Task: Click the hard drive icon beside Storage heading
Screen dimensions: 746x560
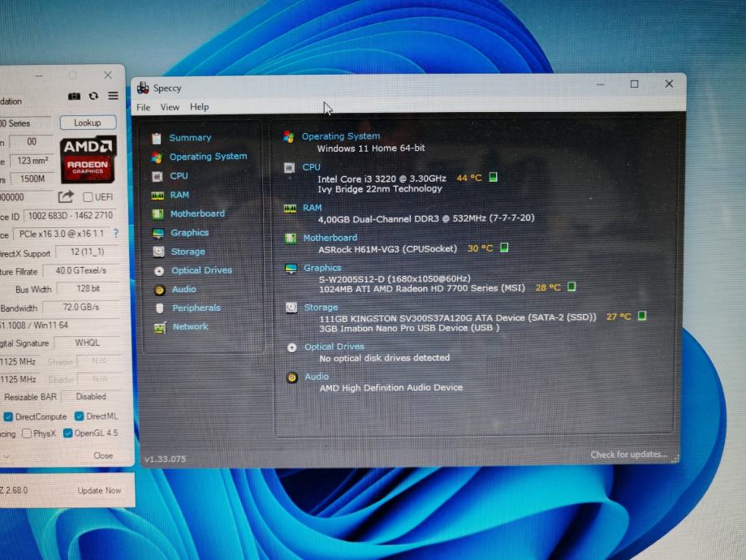Action: pyautogui.click(x=291, y=308)
